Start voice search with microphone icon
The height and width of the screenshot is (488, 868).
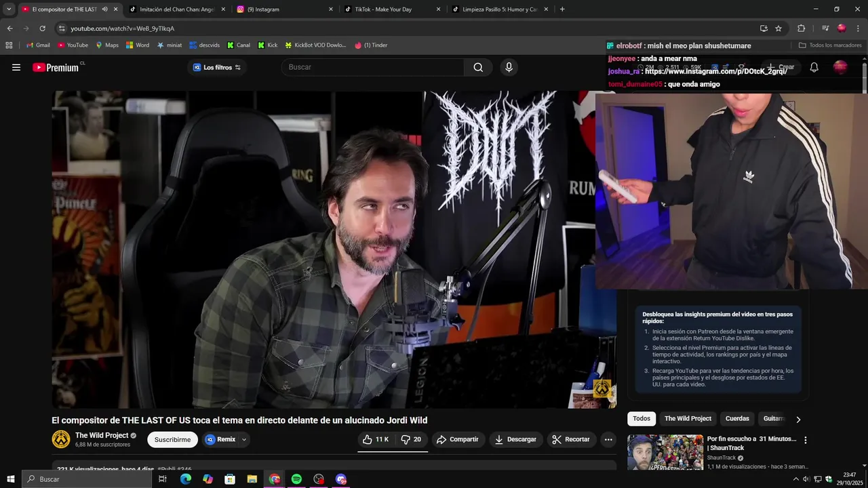tap(509, 67)
